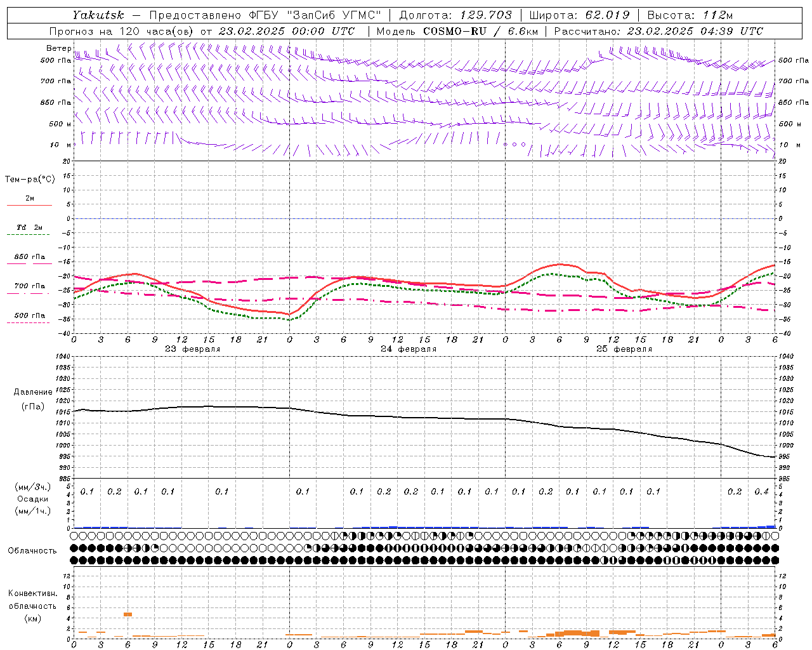Click the 'Осадки' precipitation label
812x650 pixels.
pos(33,499)
